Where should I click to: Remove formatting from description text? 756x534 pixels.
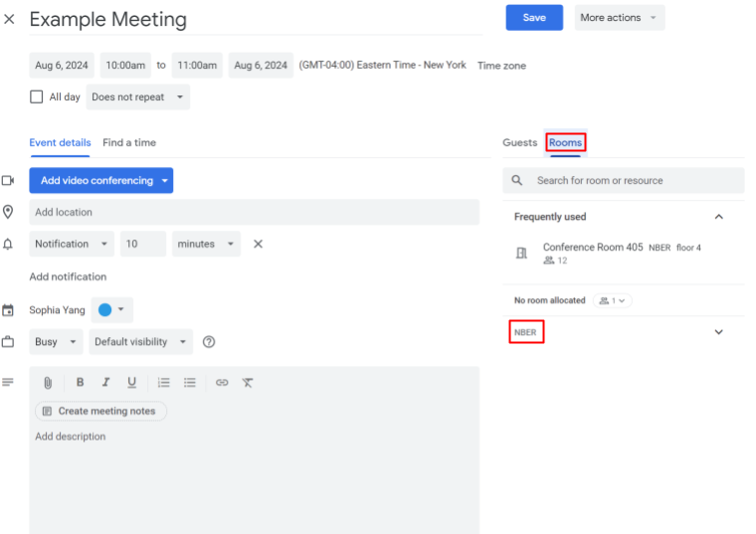tap(248, 383)
